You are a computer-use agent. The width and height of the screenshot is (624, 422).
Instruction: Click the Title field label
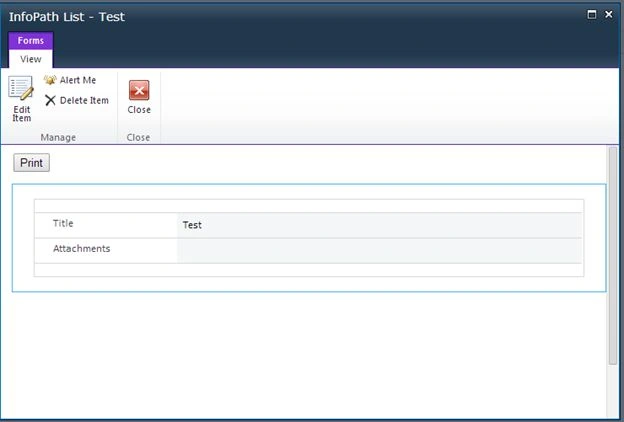click(63, 223)
